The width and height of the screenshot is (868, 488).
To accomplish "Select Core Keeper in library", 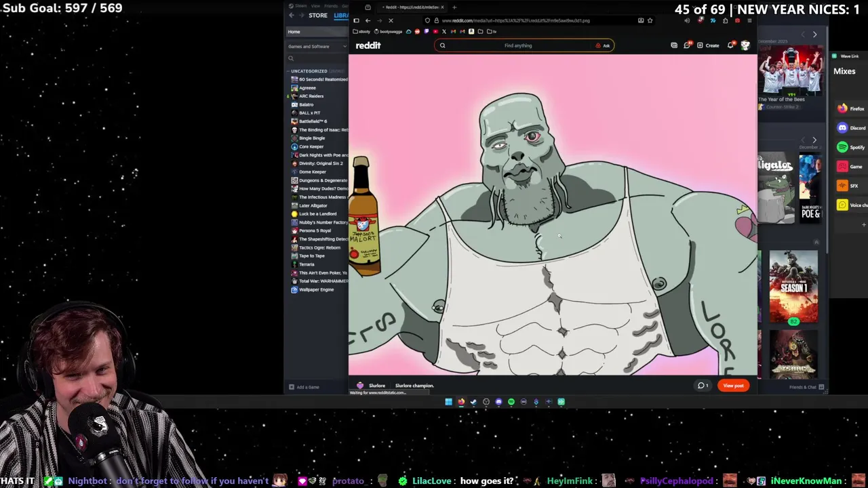I will click(x=311, y=146).
